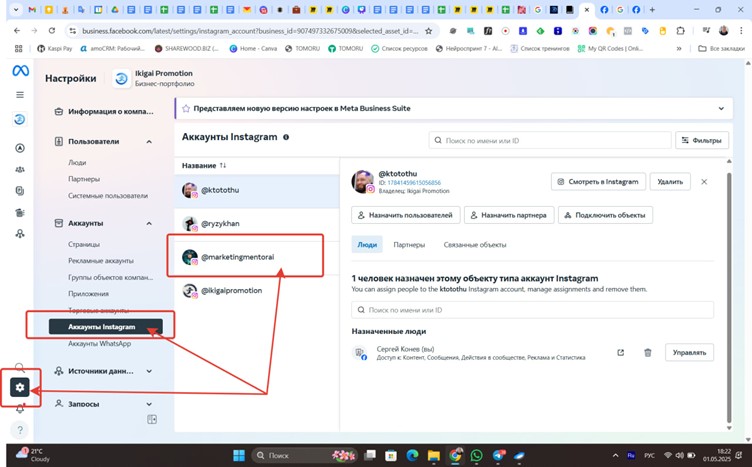Viewport: 752px width, 467px height.
Task: Click Управлять button for Сергей Конев
Action: pos(689,352)
